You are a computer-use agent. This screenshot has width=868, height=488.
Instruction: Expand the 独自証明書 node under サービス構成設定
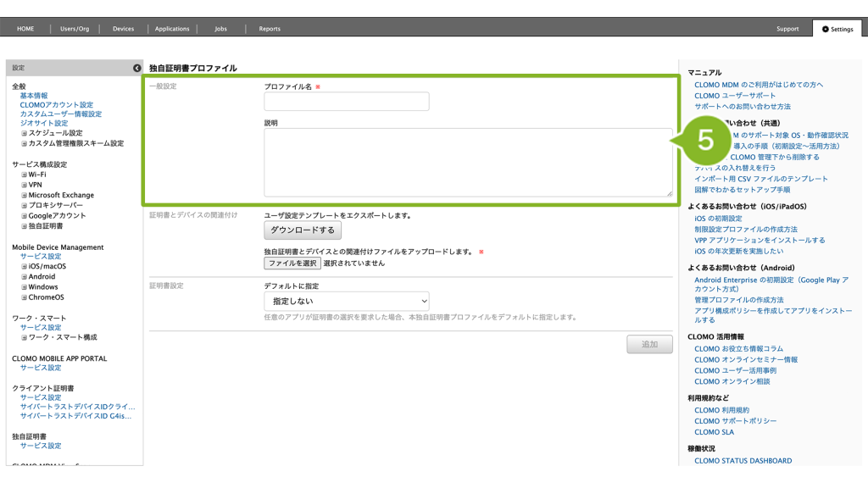(x=25, y=226)
